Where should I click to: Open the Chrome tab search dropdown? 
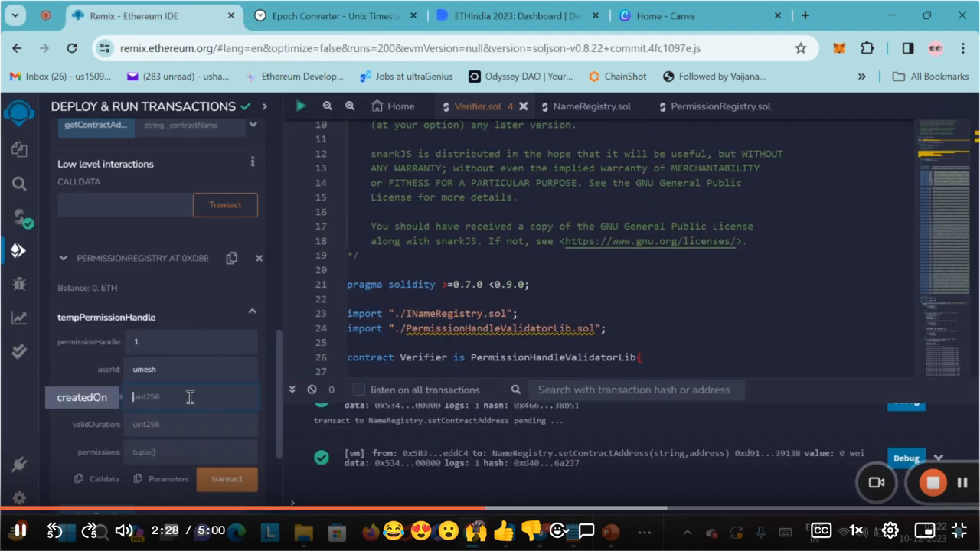[x=15, y=15]
